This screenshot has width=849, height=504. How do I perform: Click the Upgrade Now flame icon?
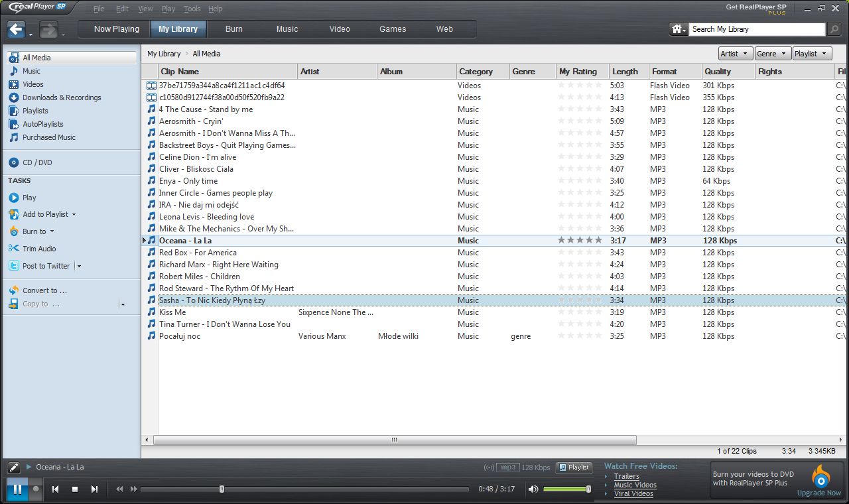(x=821, y=476)
